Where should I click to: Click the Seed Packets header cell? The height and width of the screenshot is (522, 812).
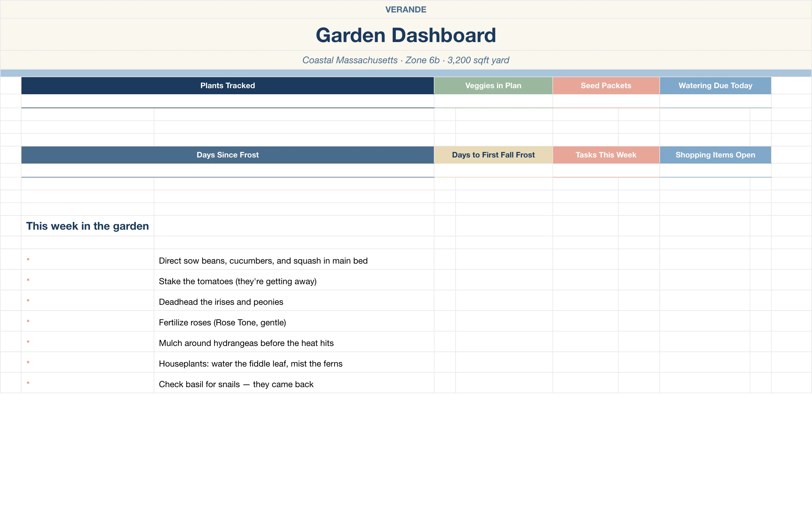(606, 86)
